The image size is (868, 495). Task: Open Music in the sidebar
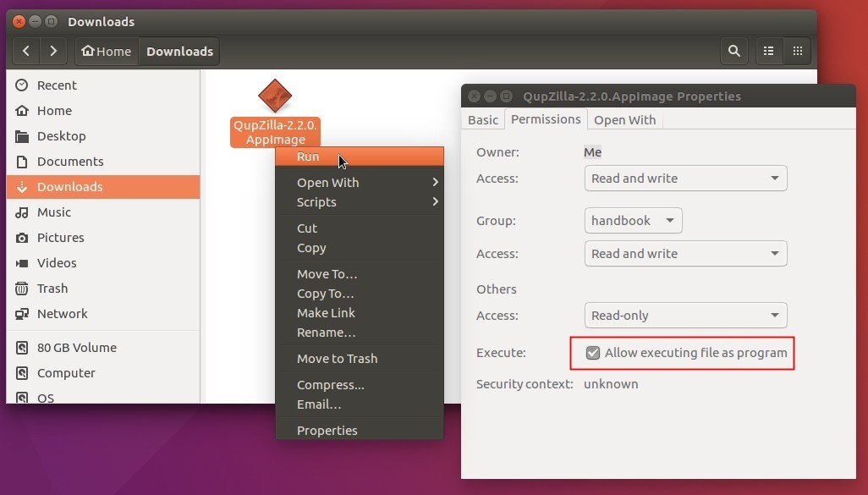(103, 212)
